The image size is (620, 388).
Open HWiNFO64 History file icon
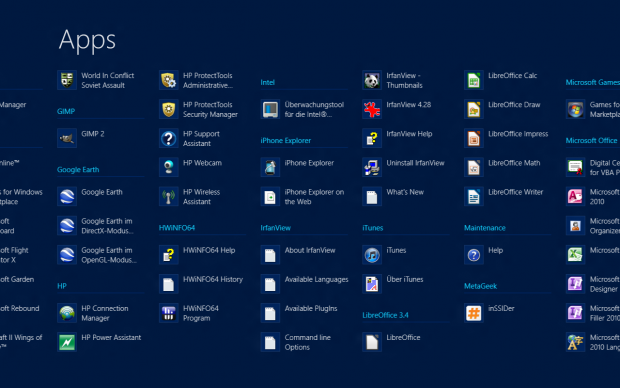pos(168,284)
